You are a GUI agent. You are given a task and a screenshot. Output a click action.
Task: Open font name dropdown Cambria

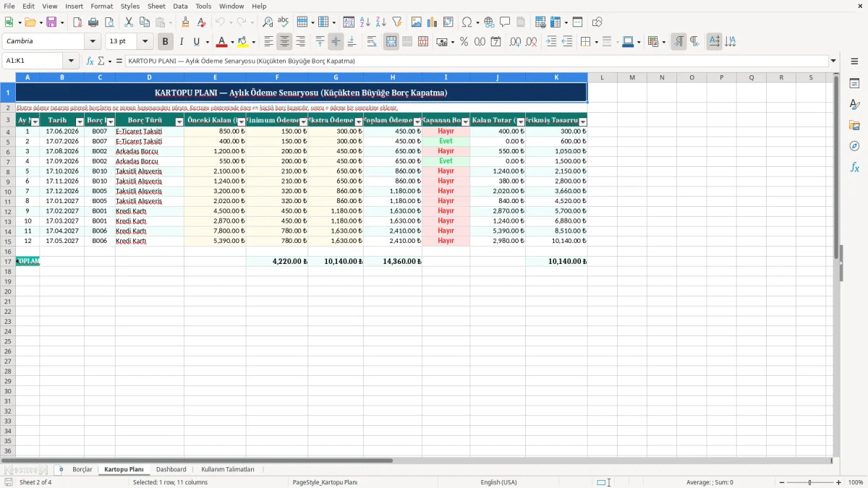pos(93,42)
